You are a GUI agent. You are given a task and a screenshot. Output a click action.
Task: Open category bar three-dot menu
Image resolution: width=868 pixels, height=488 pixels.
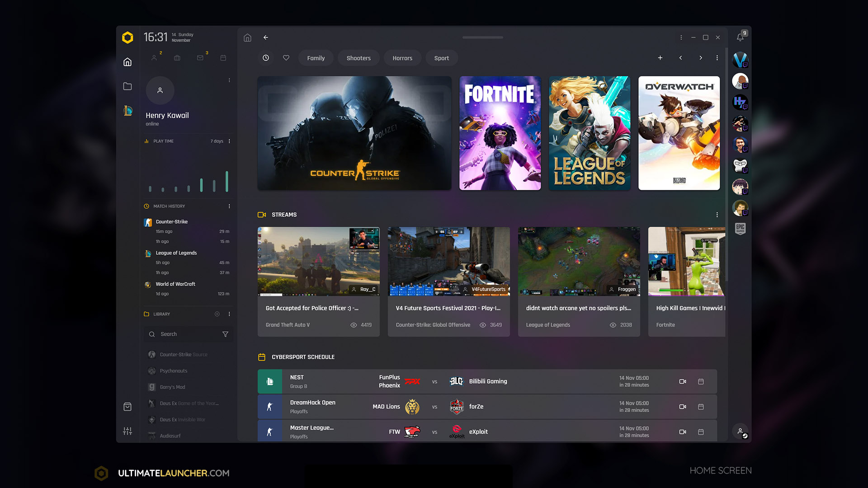717,58
